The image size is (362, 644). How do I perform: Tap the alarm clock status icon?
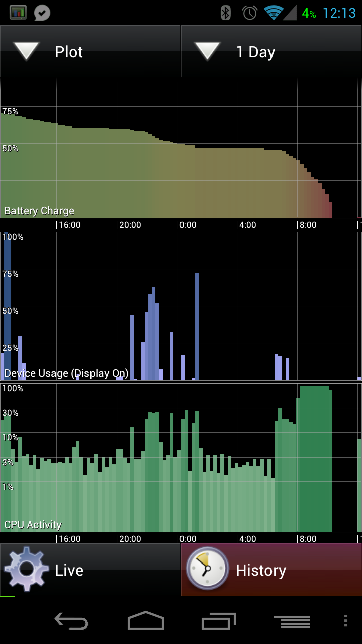pos(250,13)
